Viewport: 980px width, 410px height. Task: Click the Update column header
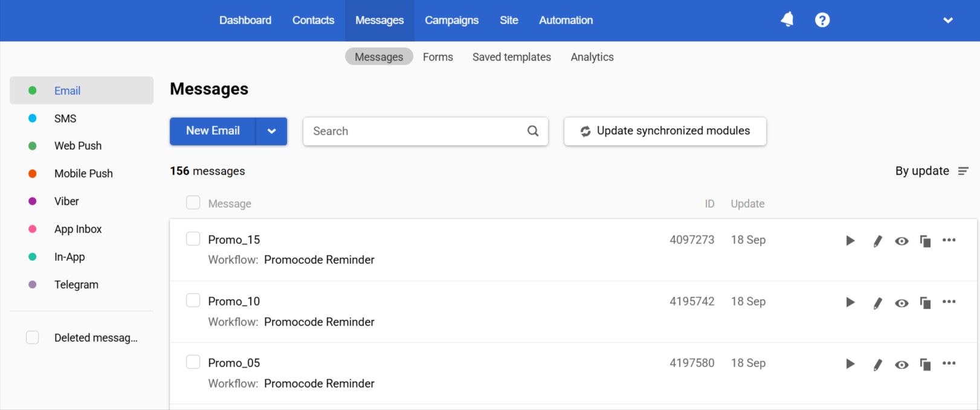click(x=747, y=203)
